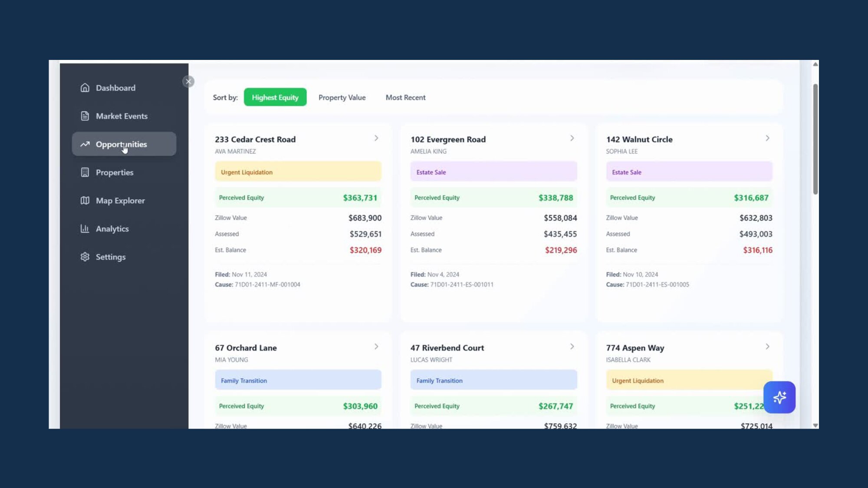Click Estate Sale tag on Evergreen Road card
This screenshot has width=868, height=488.
coord(494,172)
